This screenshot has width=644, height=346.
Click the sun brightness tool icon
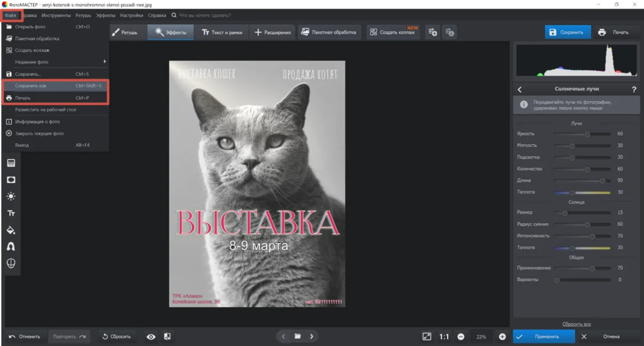tap(11, 196)
